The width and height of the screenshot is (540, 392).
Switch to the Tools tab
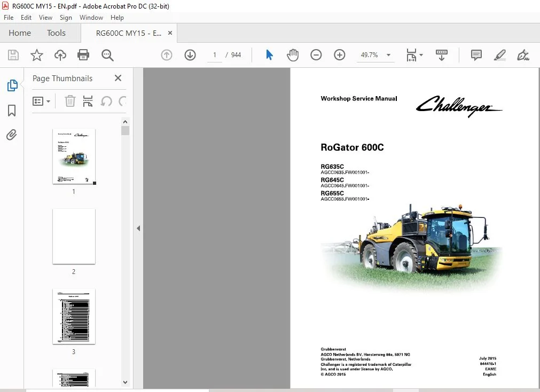56,33
